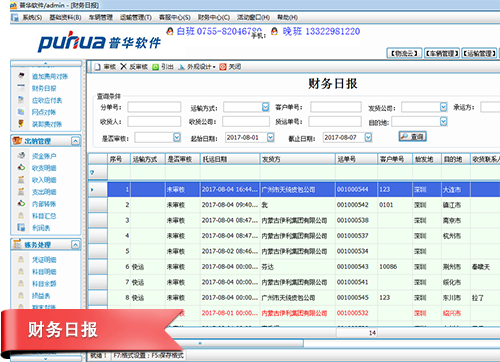
Task: Click the filter icon in the grid filter row
Action: pyautogui.click(x=92, y=172)
